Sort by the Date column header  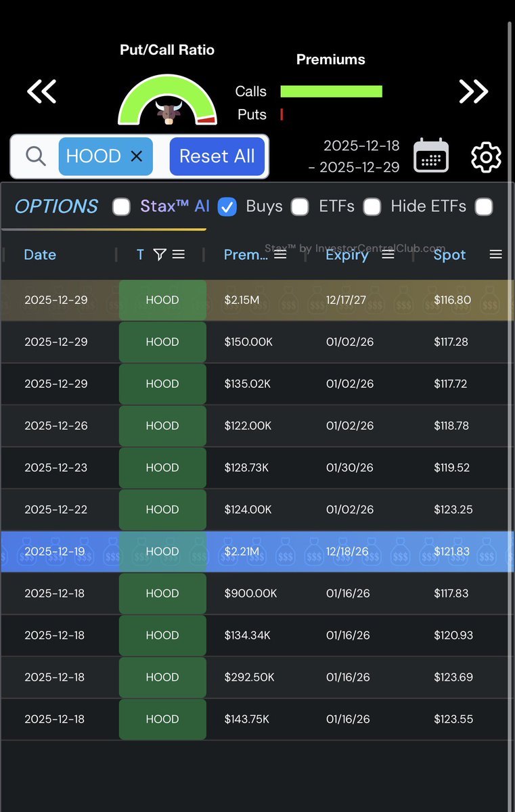point(40,254)
